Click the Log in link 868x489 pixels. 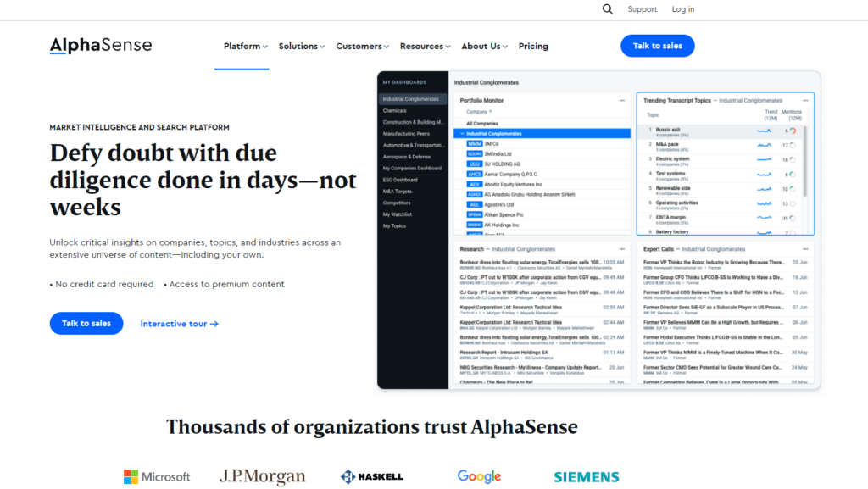pyautogui.click(x=683, y=9)
